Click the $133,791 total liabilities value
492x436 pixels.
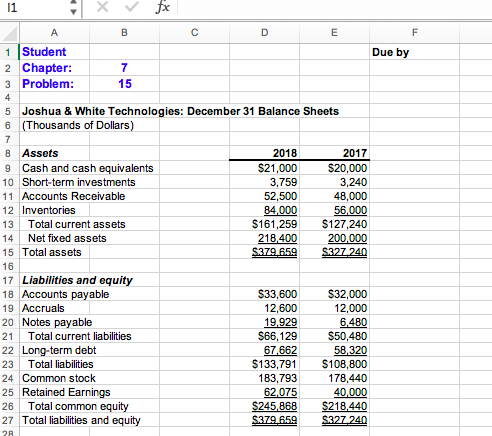tap(274, 364)
